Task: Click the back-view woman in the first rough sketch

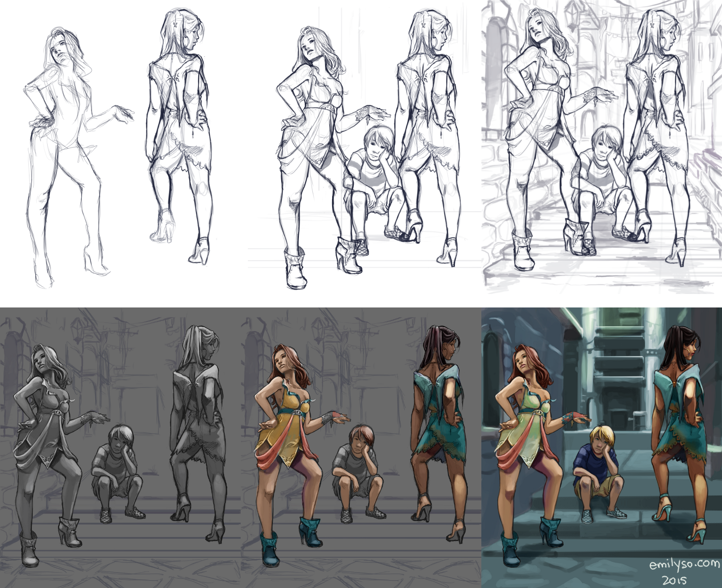Action: (178, 130)
